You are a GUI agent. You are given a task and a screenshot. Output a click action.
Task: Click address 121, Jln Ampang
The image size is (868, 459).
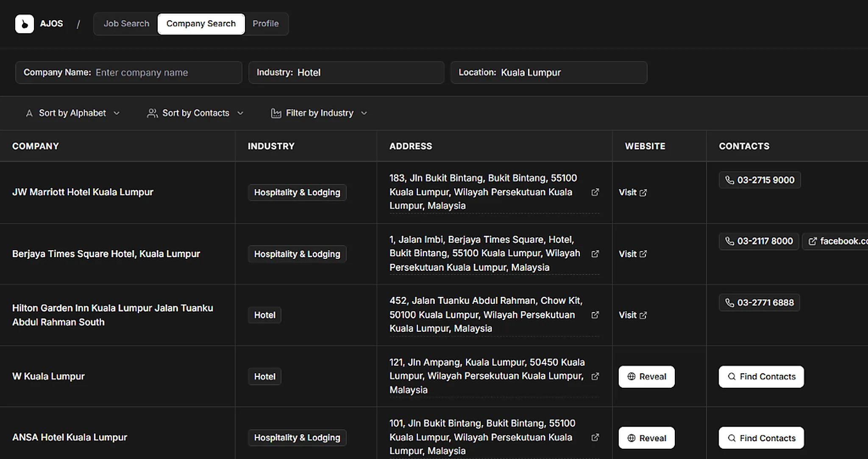(x=487, y=376)
